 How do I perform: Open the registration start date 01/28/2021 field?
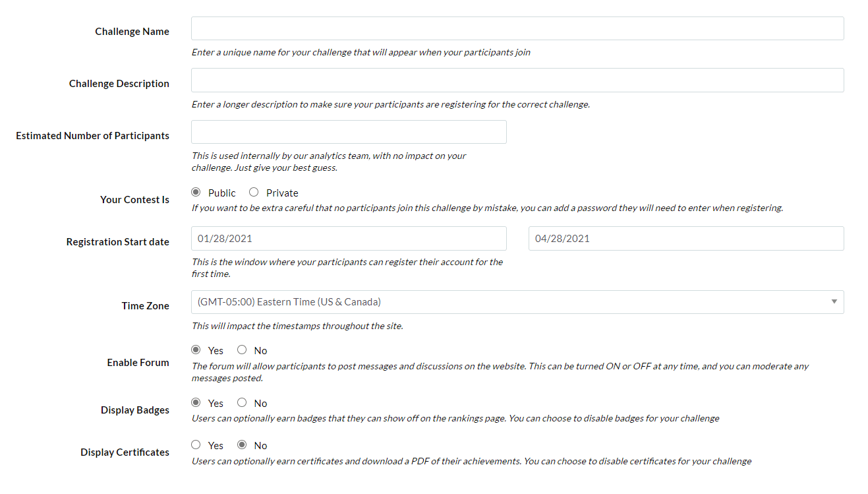349,239
